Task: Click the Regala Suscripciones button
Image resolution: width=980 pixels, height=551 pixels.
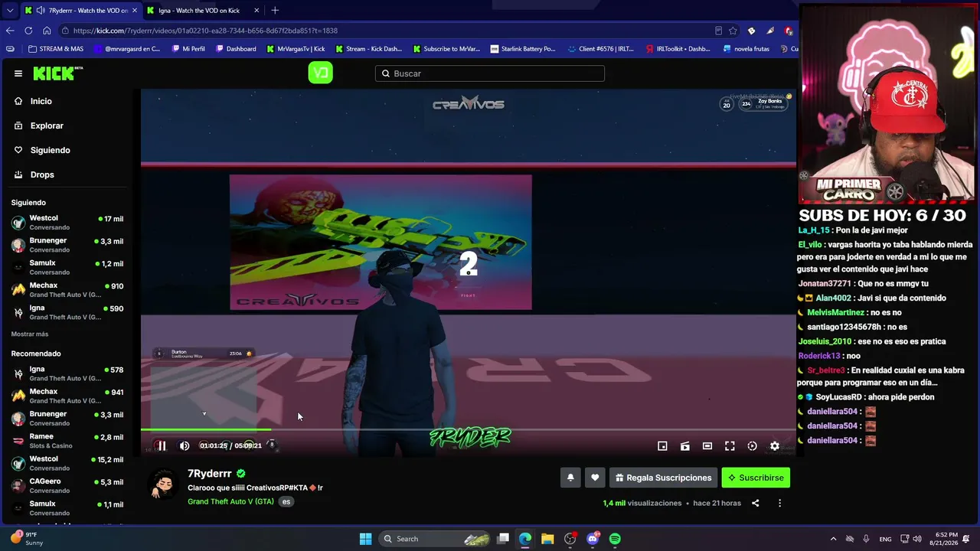Action: click(663, 478)
